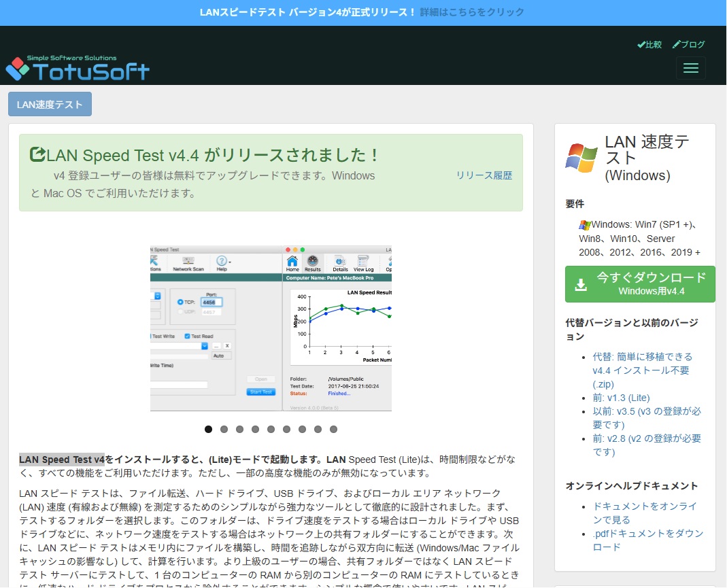727x588 pixels.
Task: Open the ブログ link with pencil
Action: pyautogui.click(x=688, y=45)
